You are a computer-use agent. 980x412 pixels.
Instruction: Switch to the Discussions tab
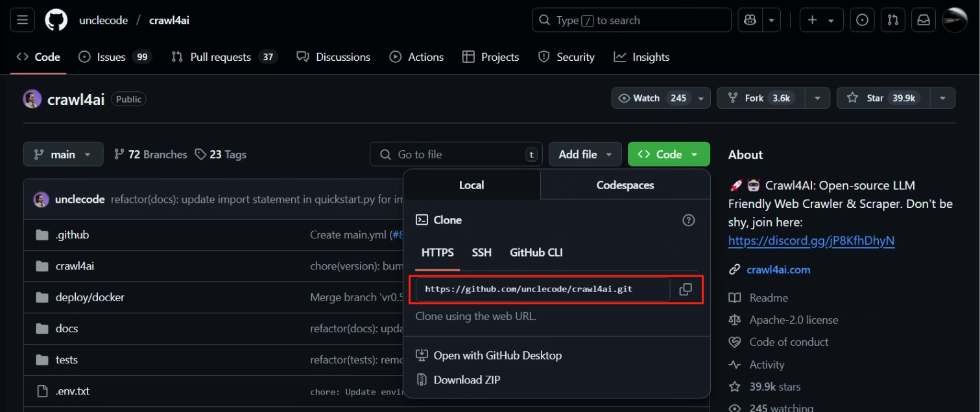click(x=333, y=57)
